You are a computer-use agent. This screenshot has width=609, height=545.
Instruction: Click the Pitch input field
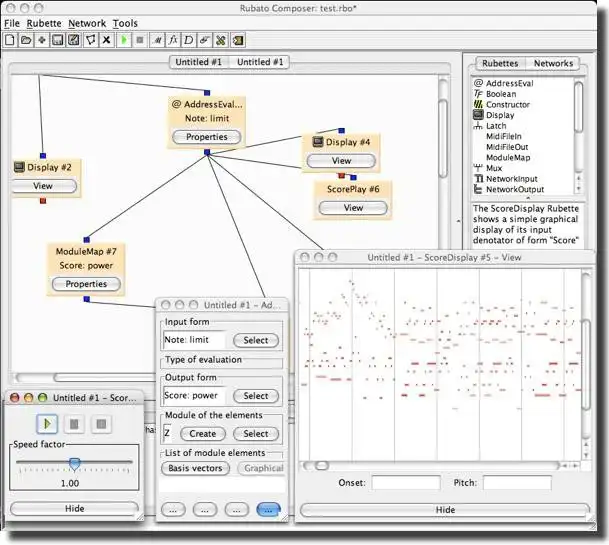click(x=517, y=483)
